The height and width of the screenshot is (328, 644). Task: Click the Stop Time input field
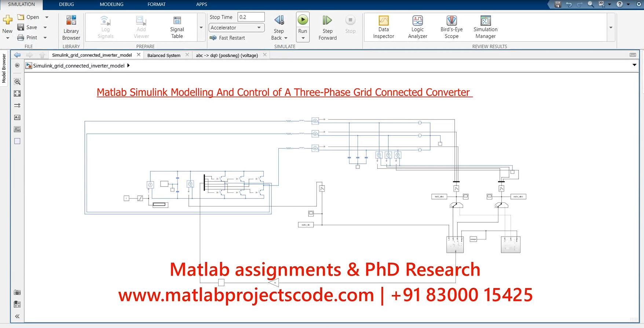coord(251,17)
